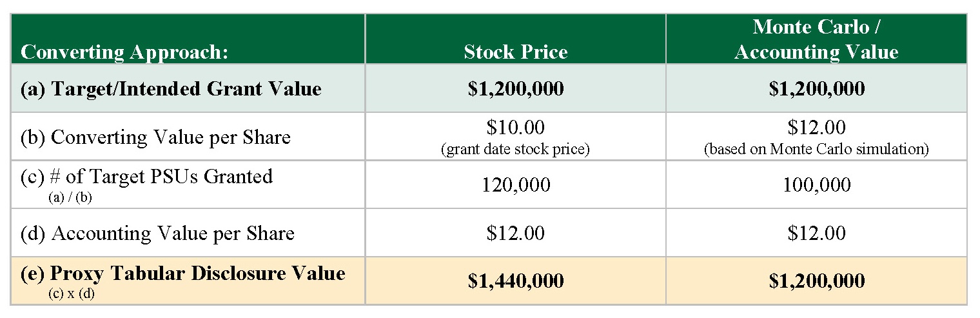Image resolution: width=980 pixels, height=318 pixels.
Task: Click the "Converting Approach:" header cell
Action: click(x=124, y=52)
